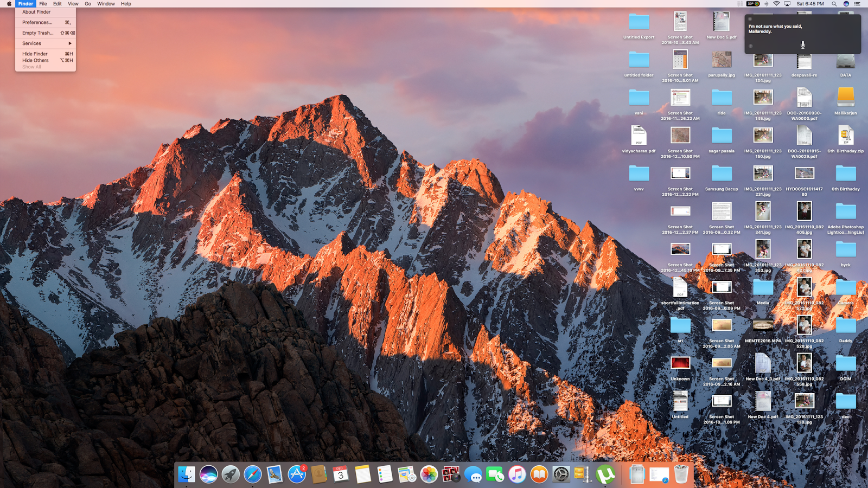Viewport: 868px width, 488px height.
Task: Select Hide Others from the Finder menu
Action: point(35,60)
